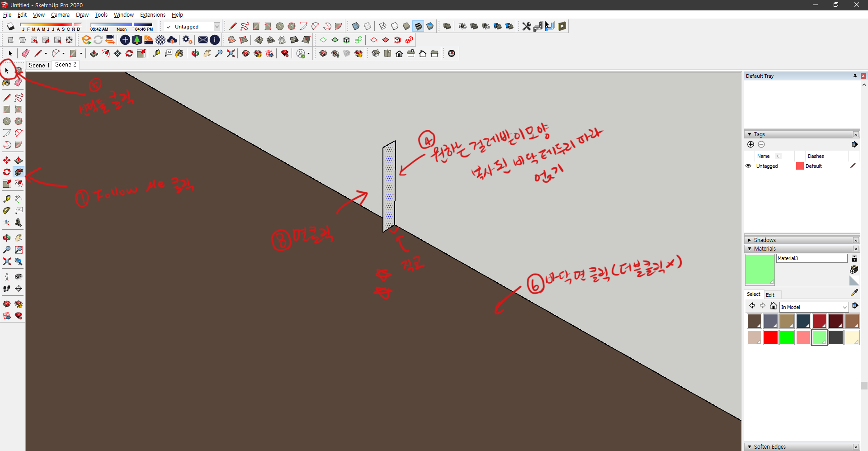Choose the Protractor tool in left toolbar
Image resolution: width=868 pixels, height=451 pixels.
(x=7, y=210)
